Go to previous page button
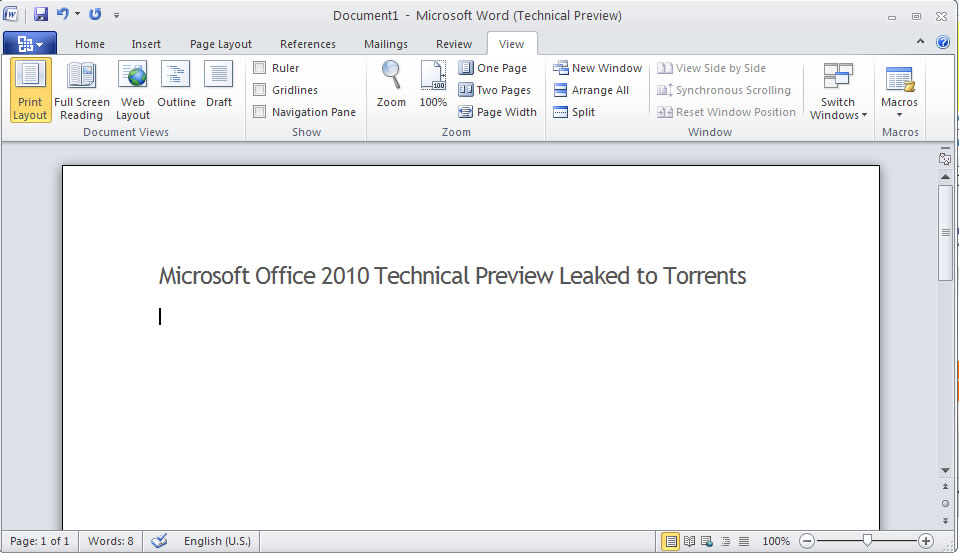 point(946,487)
